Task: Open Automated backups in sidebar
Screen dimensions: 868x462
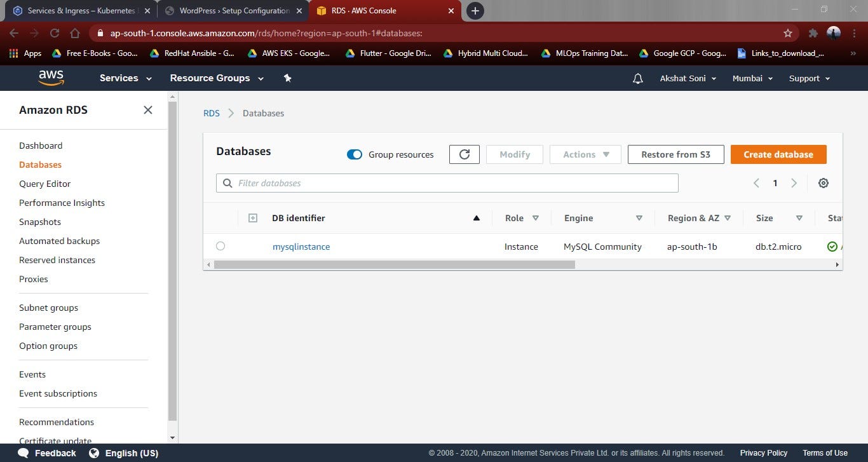Action: (60, 241)
